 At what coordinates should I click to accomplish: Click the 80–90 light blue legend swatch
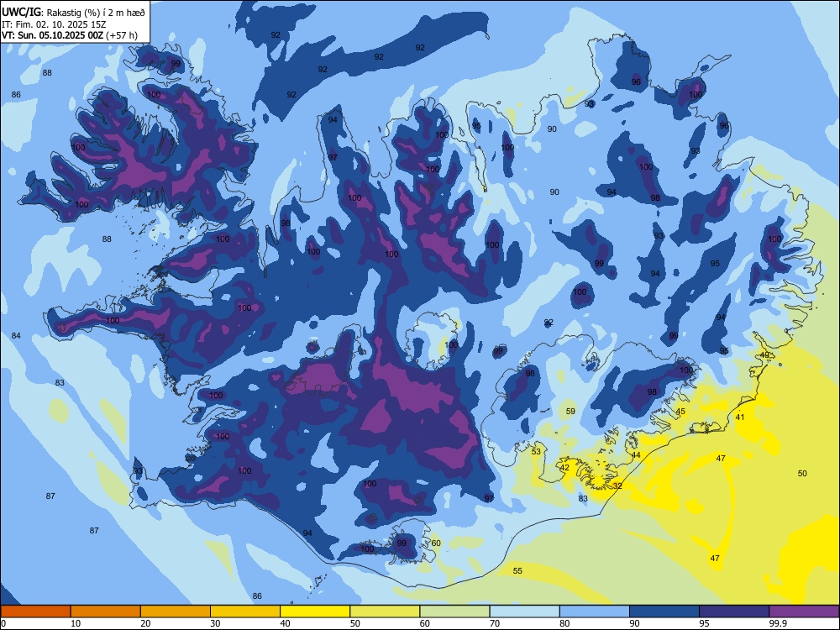tap(595, 612)
